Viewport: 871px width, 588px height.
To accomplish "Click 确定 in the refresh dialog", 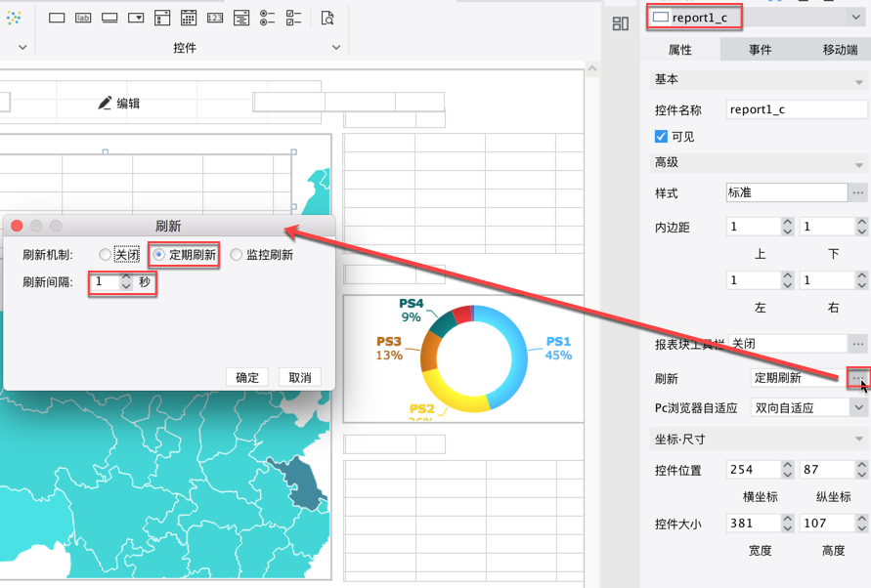I will 247,378.
